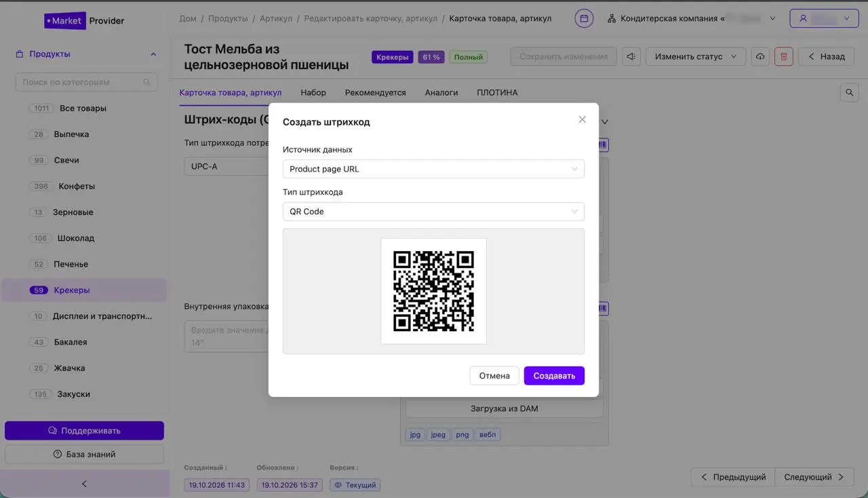Click the Продукты breadcrumb link

228,18
